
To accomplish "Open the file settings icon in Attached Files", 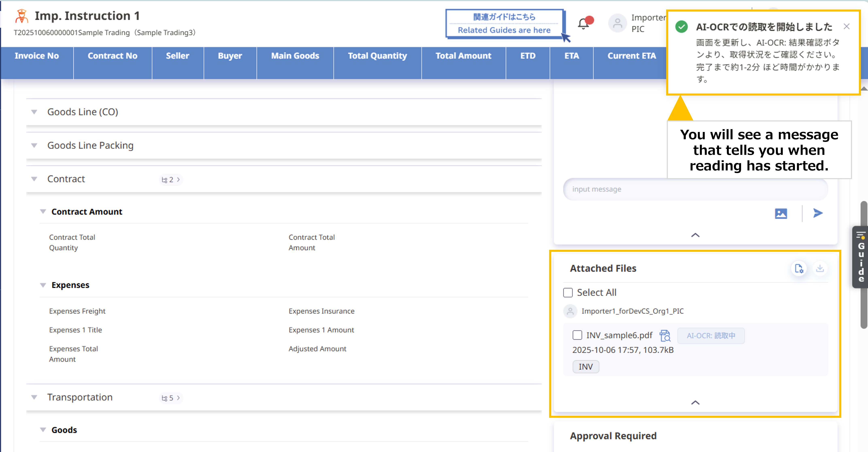I will (x=799, y=268).
